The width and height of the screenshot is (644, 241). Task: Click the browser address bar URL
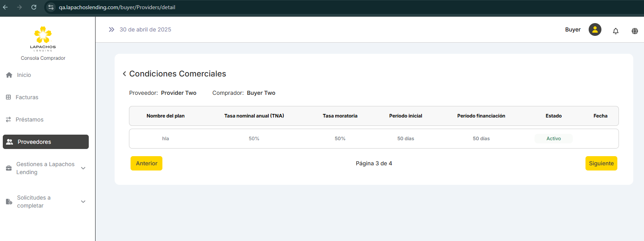point(117,7)
